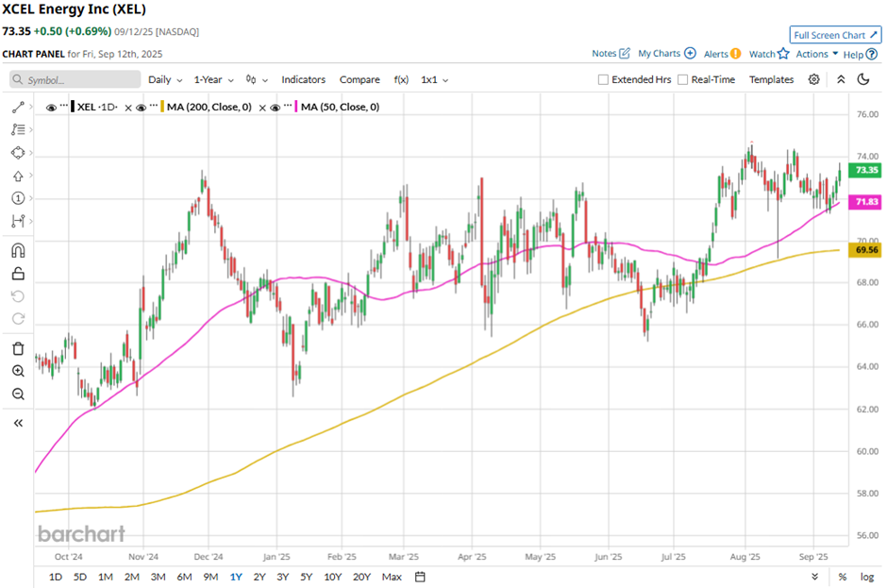887x588 pixels.
Task: Select the 1Y time range
Action: click(x=236, y=577)
